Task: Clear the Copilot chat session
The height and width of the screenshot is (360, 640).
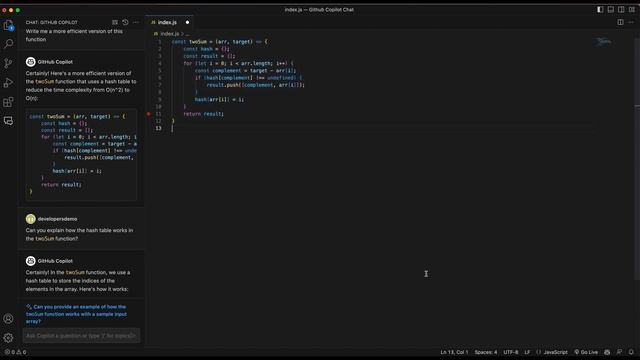Action: pyautogui.click(x=115, y=22)
